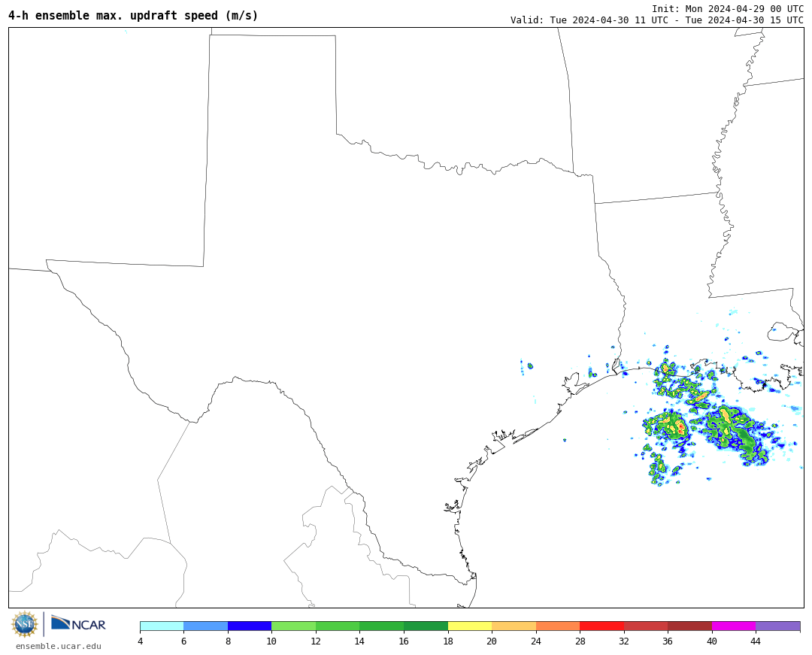Click colorbar tick label 14
The image size is (812, 655).
[x=359, y=641]
